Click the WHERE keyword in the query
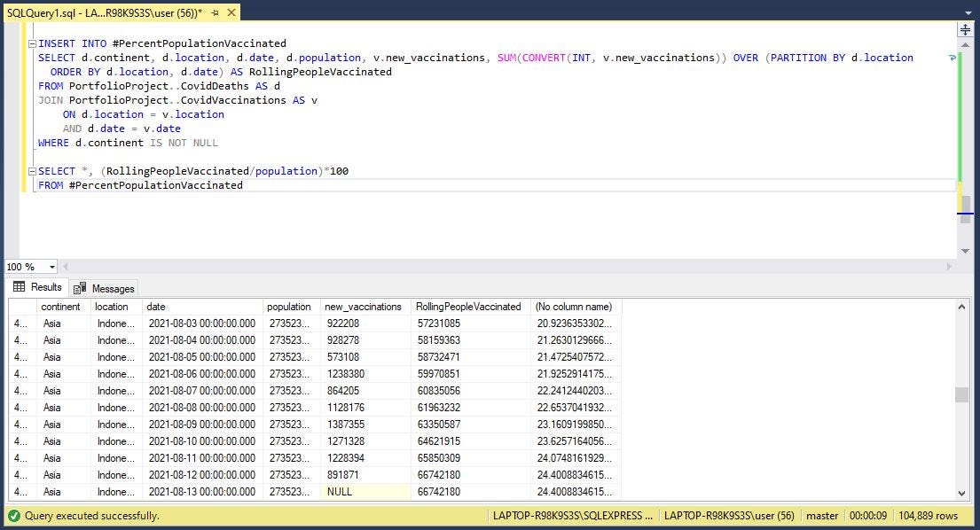The height and width of the screenshot is (530, 980). tap(54, 143)
